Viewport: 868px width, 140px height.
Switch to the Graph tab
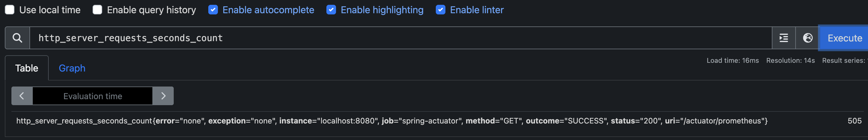tap(72, 68)
